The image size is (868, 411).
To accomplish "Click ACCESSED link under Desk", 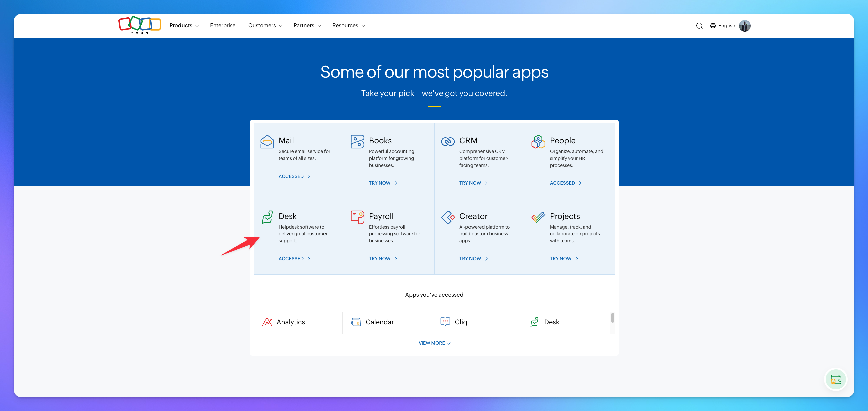I will point(294,259).
